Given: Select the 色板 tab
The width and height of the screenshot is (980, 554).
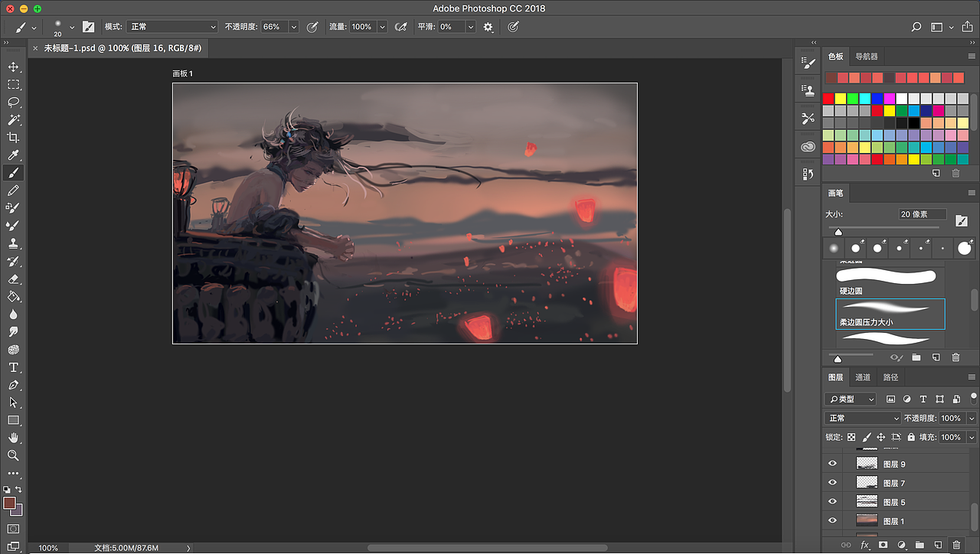Looking at the screenshot, I should 835,57.
